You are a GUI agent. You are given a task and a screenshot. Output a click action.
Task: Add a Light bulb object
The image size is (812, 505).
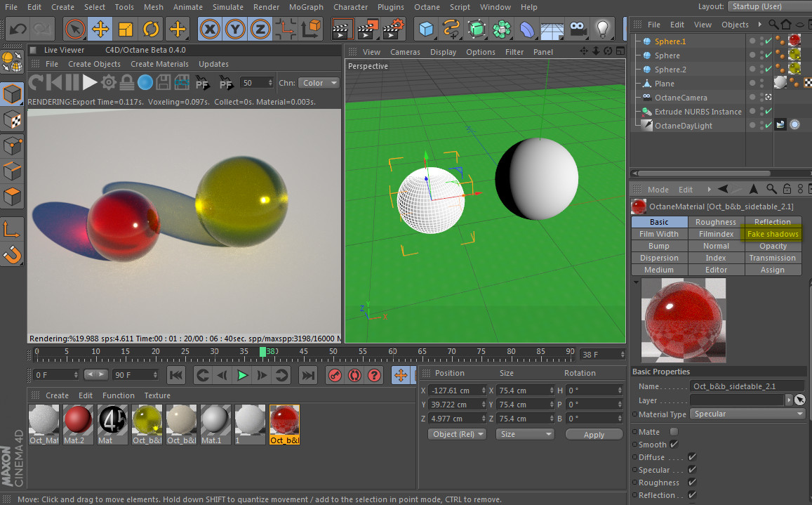click(602, 29)
